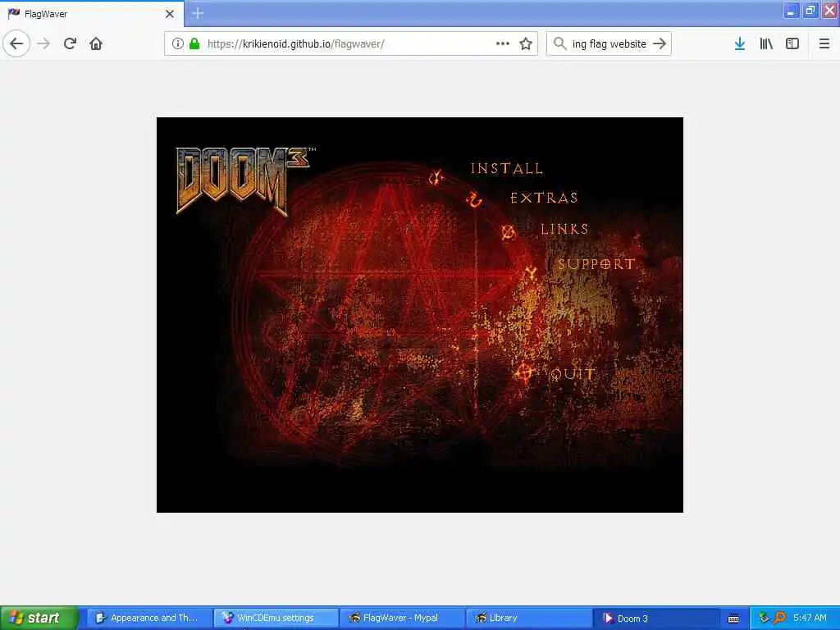Image resolution: width=840 pixels, height=630 pixels.
Task: Choose SUPPORT in Doom 3 menu
Action: click(x=596, y=264)
